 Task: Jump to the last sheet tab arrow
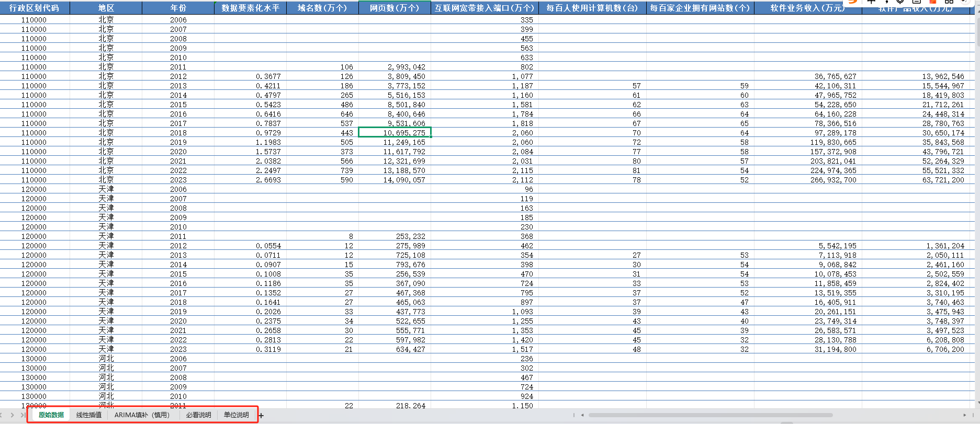tap(22, 415)
